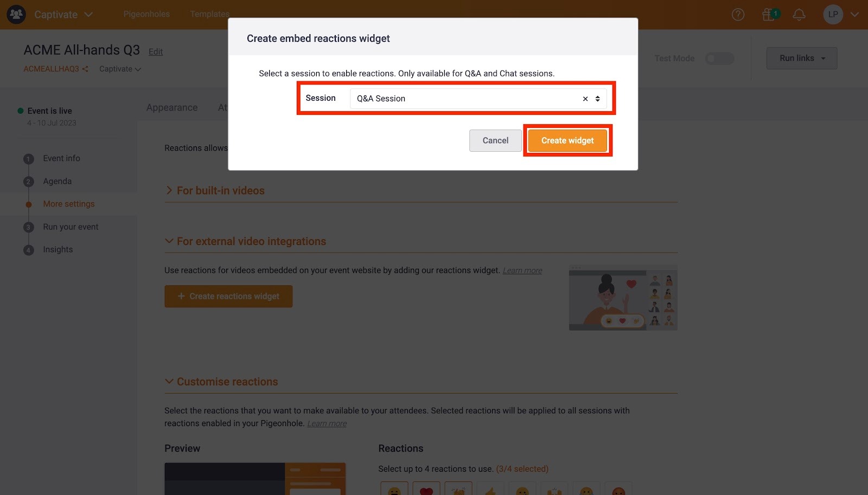Click the Cancel button in the dialog
Screen dimensions: 868x495
pyautogui.click(x=495, y=140)
